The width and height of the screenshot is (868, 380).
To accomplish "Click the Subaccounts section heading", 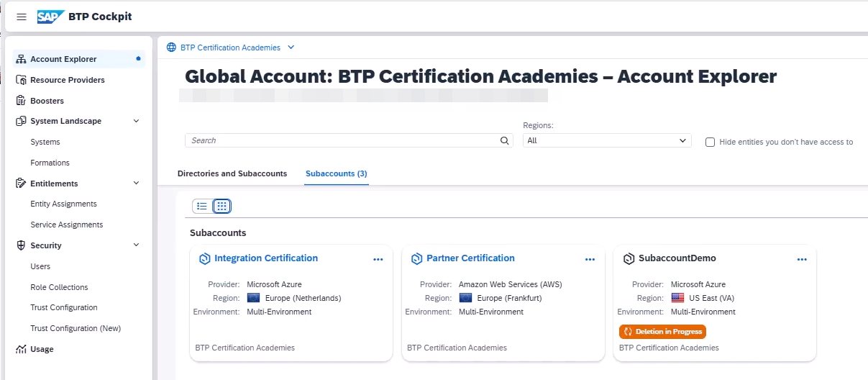I will click(218, 233).
